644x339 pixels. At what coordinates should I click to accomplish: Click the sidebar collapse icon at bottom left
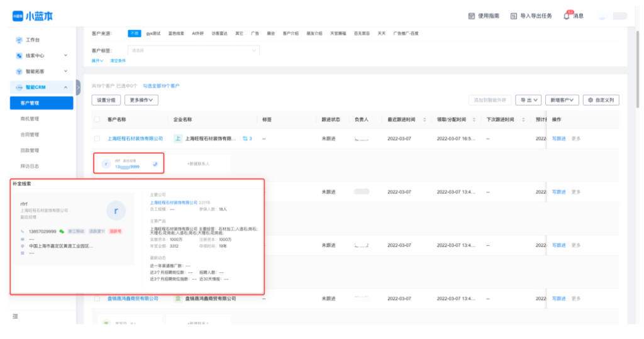point(15,316)
